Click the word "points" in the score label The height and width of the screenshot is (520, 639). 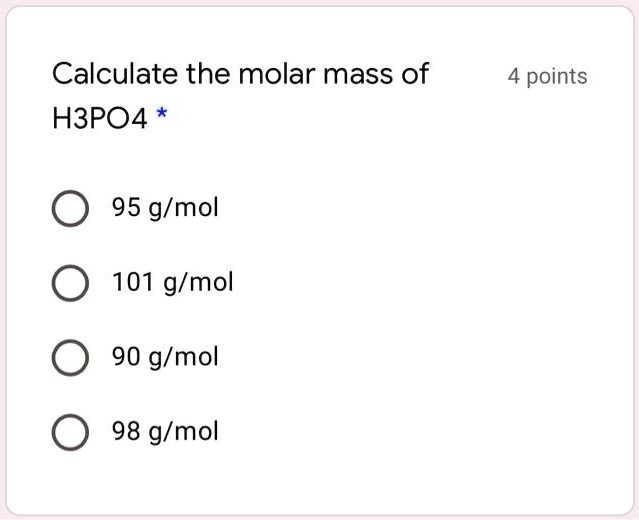click(556, 76)
